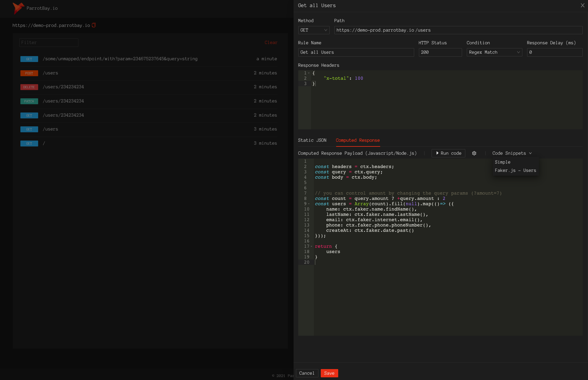Click the copy URL icon next to demo-prod.parrotbay.io
Viewport: 588px width, 380px height.
point(94,25)
